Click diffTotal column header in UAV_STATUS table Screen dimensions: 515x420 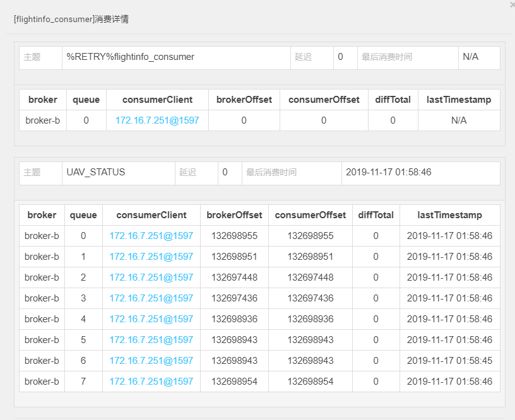tap(376, 215)
